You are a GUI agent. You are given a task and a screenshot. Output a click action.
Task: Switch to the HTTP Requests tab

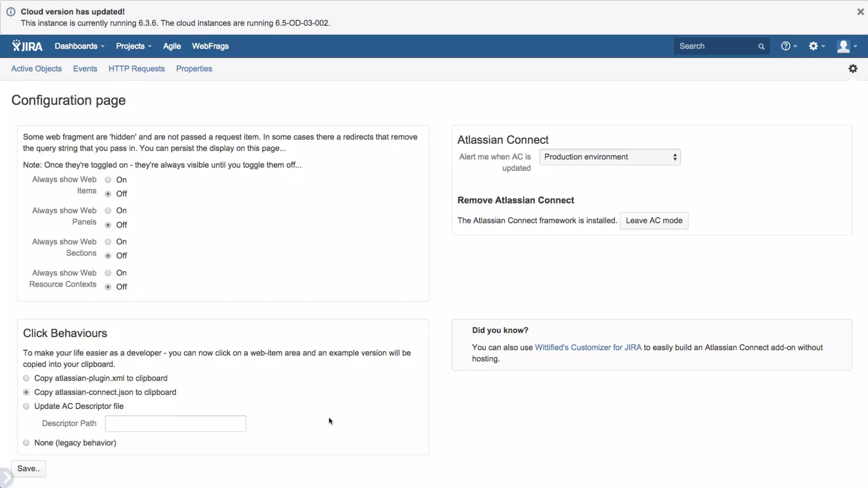136,69
